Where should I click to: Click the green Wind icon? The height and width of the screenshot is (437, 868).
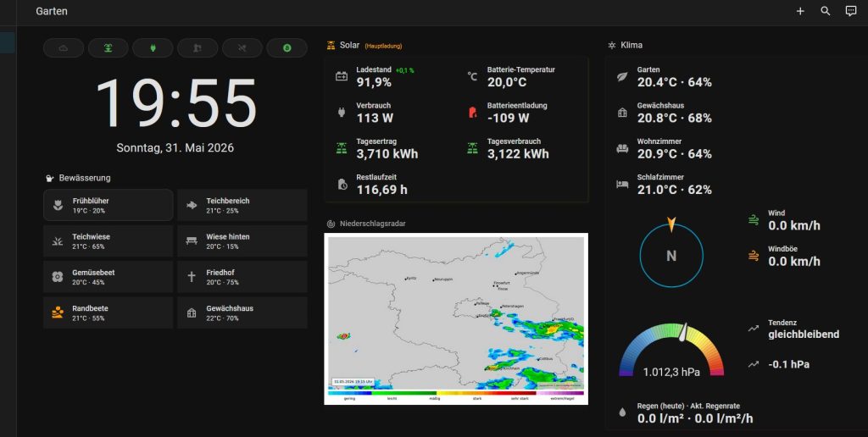[x=754, y=219]
